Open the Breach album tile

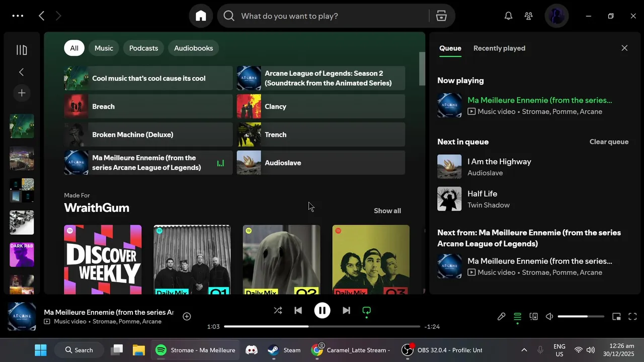click(148, 107)
